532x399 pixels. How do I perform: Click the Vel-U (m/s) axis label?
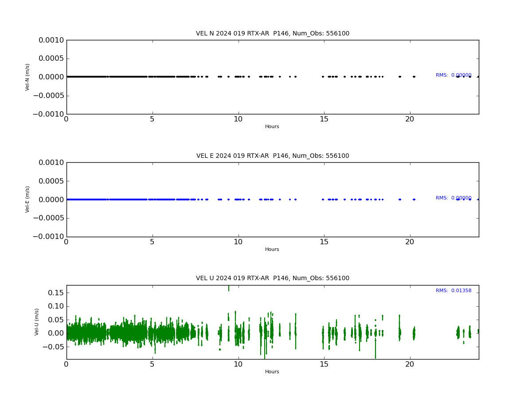(x=37, y=322)
